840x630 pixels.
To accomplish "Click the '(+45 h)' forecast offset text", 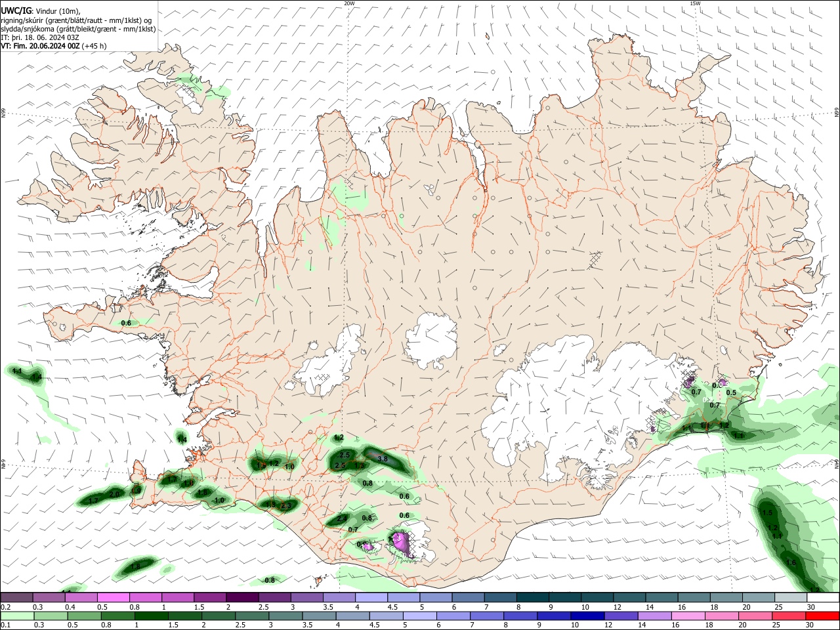I will [x=94, y=46].
